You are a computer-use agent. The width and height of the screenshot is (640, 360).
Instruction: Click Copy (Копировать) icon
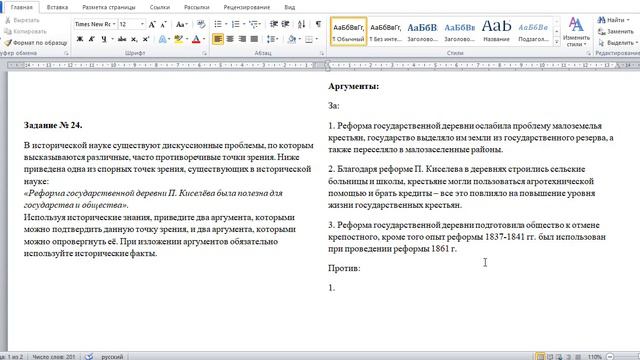click(x=8, y=31)
